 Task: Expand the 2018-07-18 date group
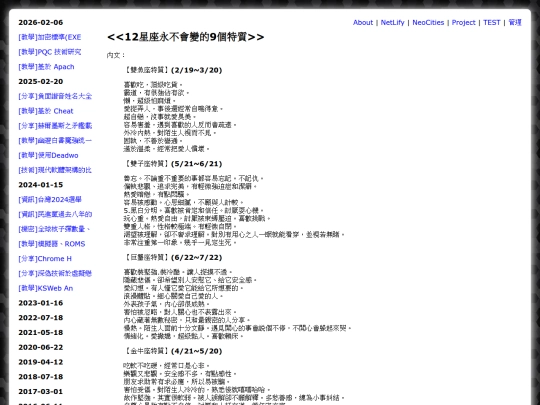tap(41, 377)
